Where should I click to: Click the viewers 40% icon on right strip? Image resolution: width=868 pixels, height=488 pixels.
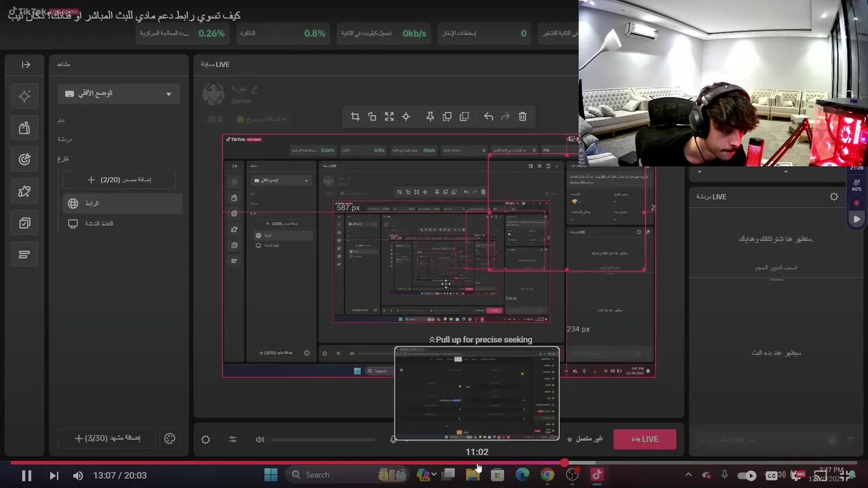coord(856,185)
